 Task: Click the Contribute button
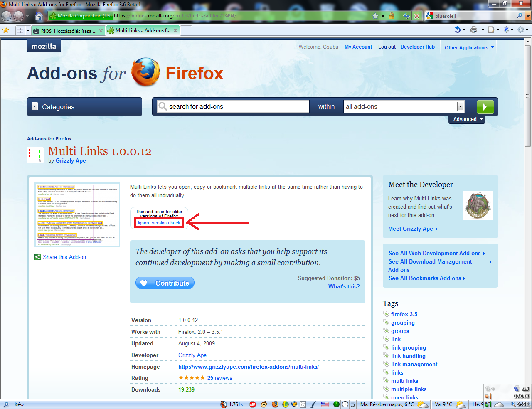(165, 283)
